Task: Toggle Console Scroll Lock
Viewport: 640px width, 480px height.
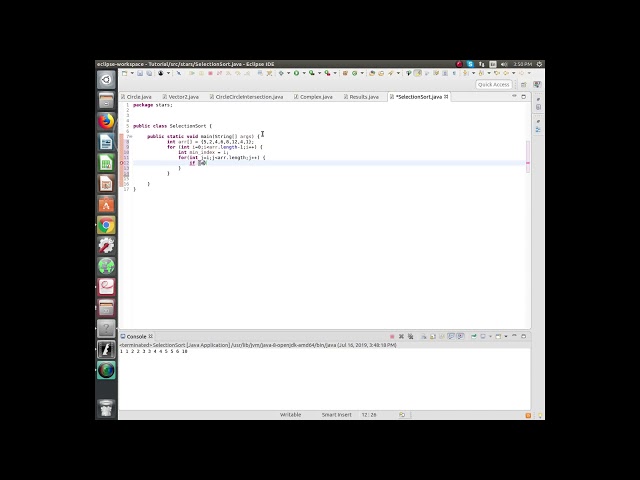Action: tap(433, 336)
